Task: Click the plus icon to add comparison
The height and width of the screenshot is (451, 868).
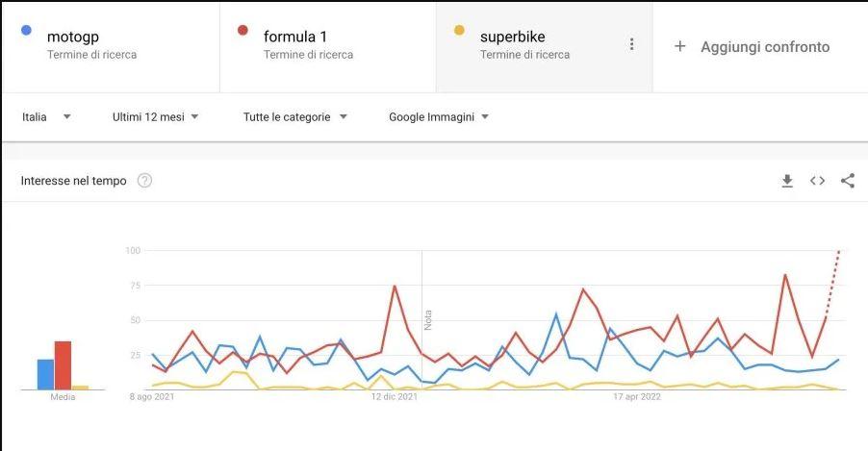Action: (x=679, y=46)
